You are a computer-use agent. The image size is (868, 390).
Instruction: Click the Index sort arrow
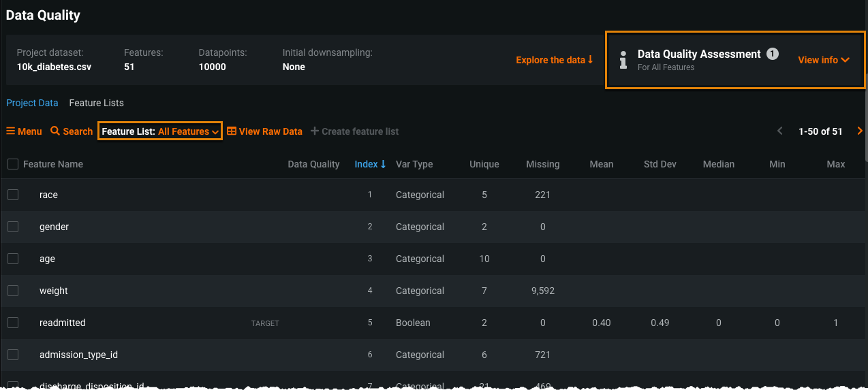coord(383,164)
